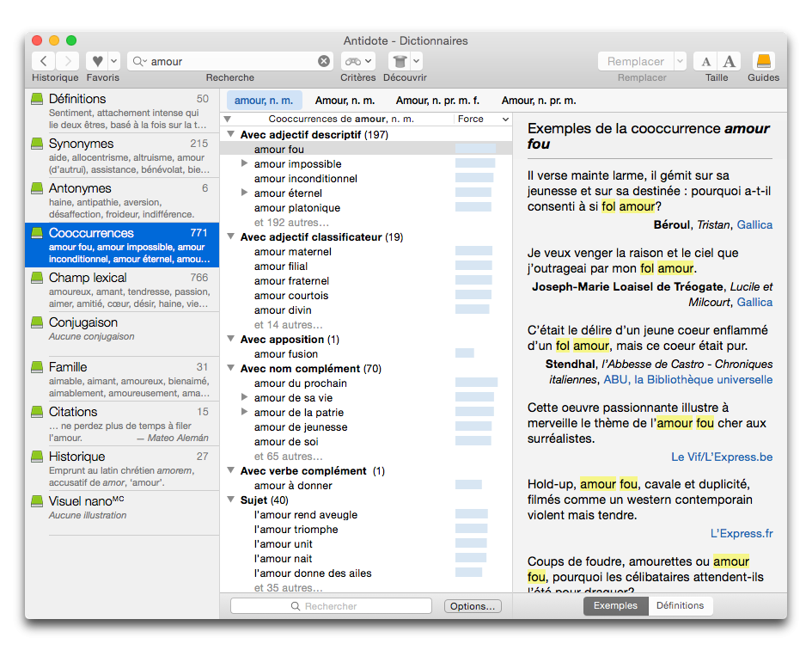Open the Conjugaison dictionary

122,334
